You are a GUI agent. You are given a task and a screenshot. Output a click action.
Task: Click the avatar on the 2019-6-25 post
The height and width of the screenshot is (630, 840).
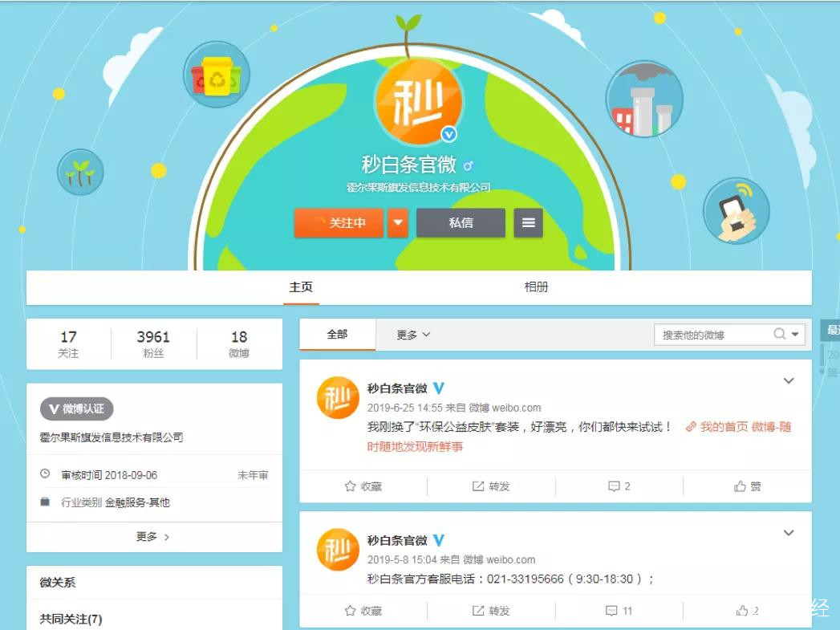[338, 397]
